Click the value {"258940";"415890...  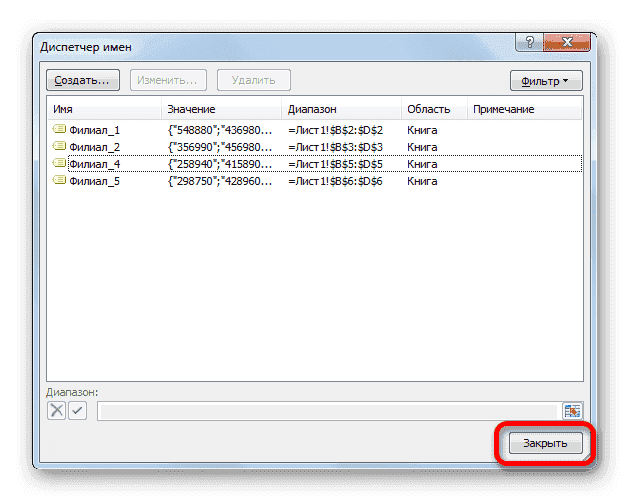pos(220,164)
